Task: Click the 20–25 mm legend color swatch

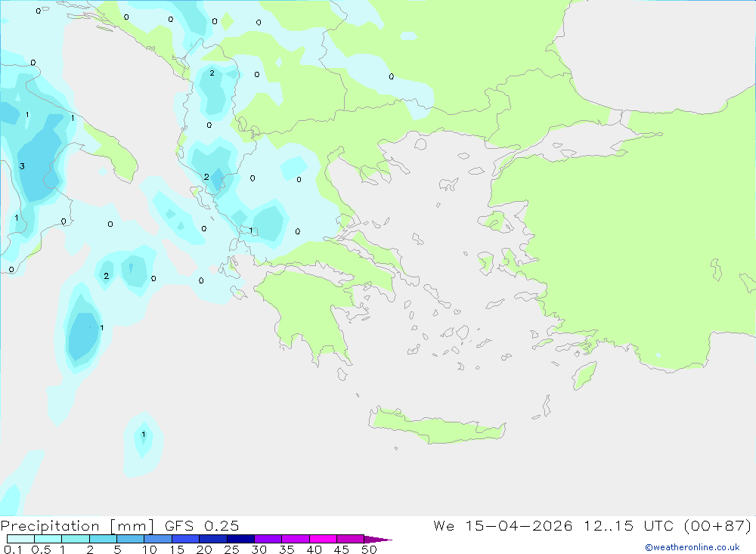Action: [212, 539]
